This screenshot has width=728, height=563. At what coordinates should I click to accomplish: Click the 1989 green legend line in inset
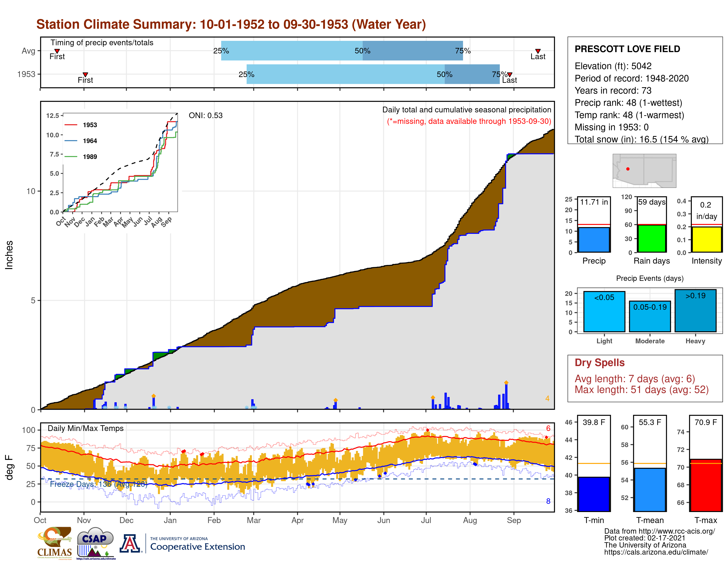pyautogui.click(x=71, y=157)
